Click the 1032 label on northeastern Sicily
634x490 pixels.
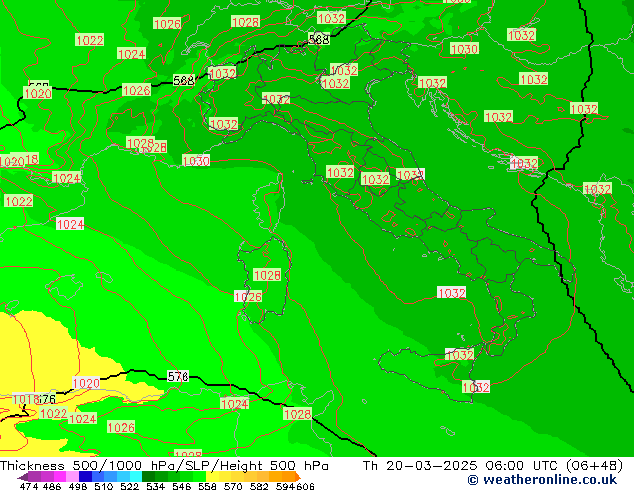pos(459,355)
